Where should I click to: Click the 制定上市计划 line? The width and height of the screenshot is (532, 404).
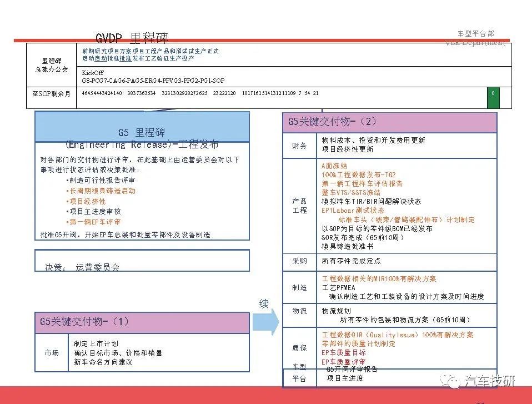(96, 343)
